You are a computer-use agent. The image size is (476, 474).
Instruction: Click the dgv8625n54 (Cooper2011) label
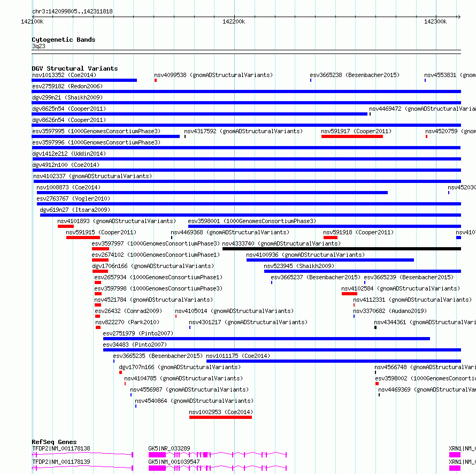(69, 109)
